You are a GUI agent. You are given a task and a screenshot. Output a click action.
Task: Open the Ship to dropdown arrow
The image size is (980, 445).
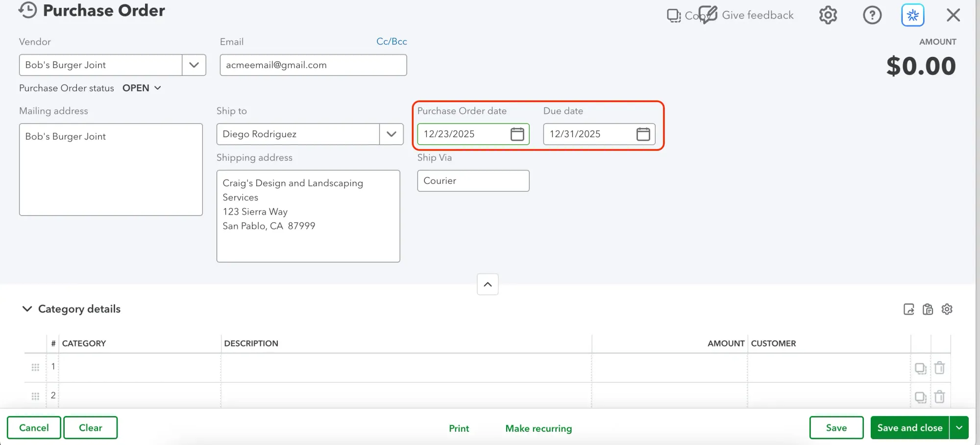(391, 134)
